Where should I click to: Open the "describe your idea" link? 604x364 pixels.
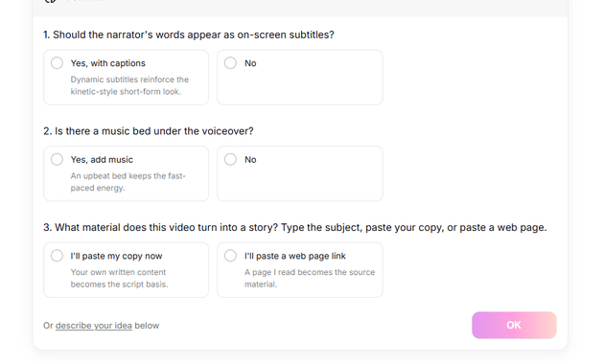(94, 326)
